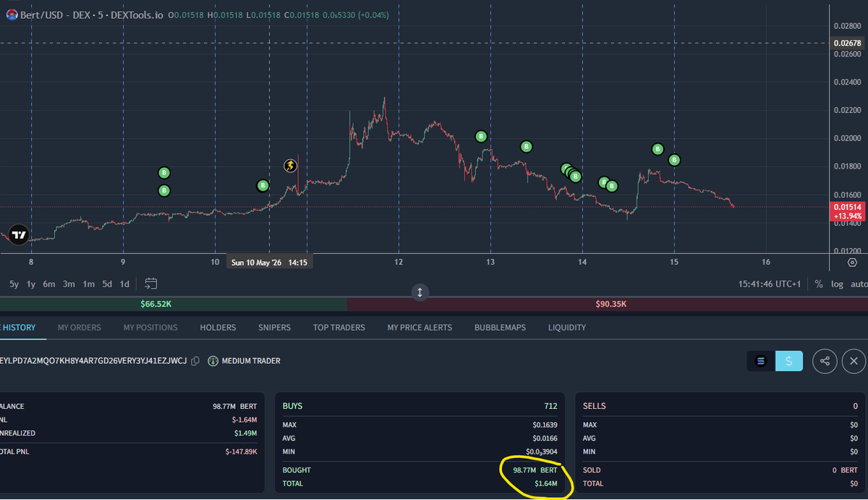The image size is (868, 500).
Task: Click the red 0.01514 current price label
Action: click(x=848, y=211)
